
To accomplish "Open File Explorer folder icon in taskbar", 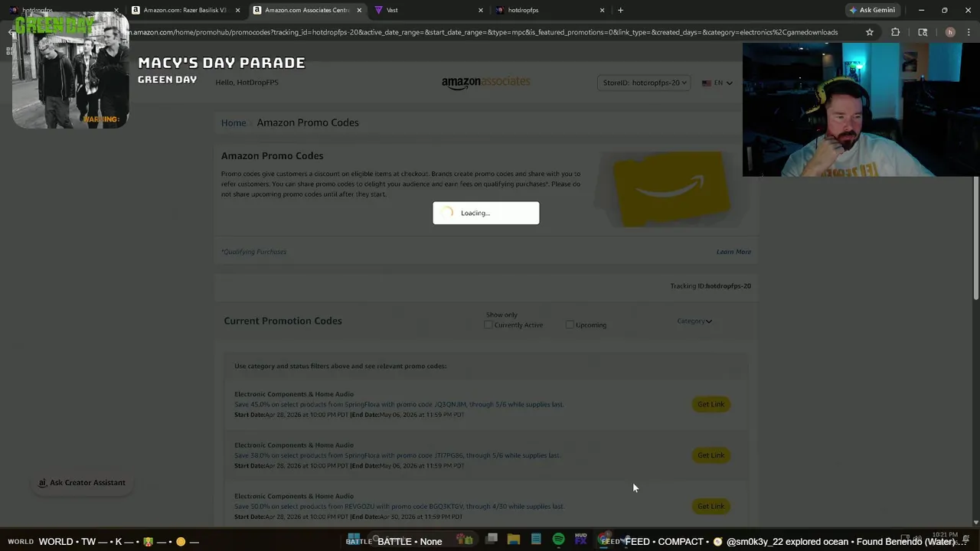I will pos(514,540).
